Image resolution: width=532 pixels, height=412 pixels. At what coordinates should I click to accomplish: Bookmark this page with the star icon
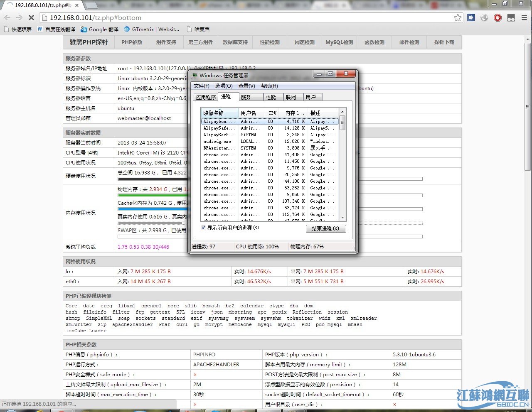pyautogui.click(x=458, y=17)
